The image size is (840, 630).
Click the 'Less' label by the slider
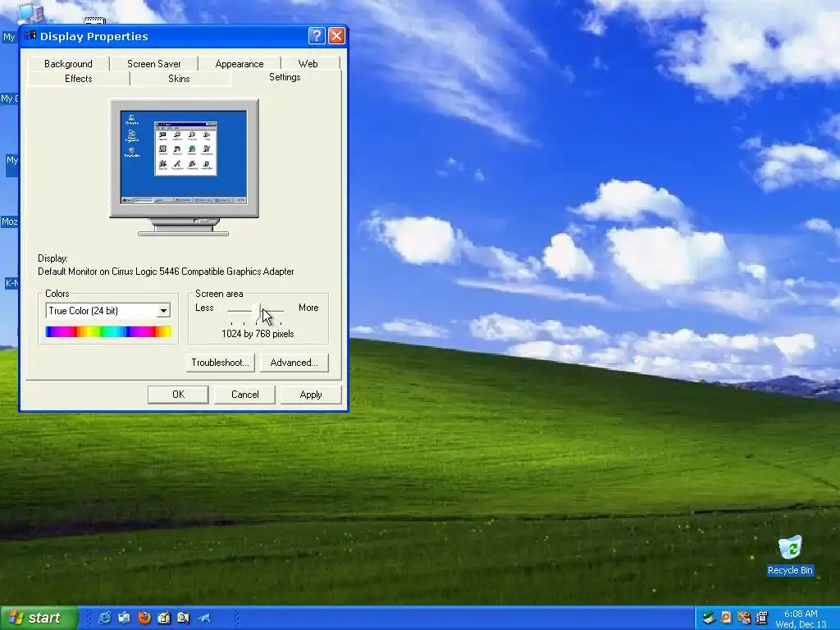tap(204, 308)
